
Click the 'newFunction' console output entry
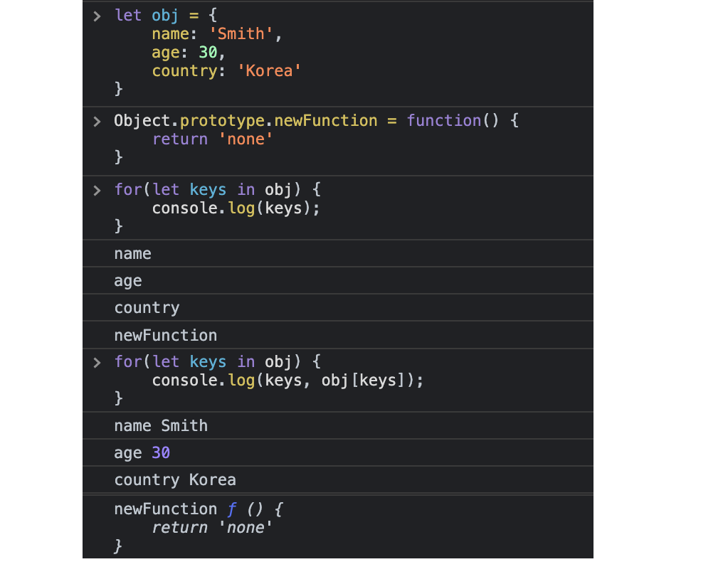point(165,334)
